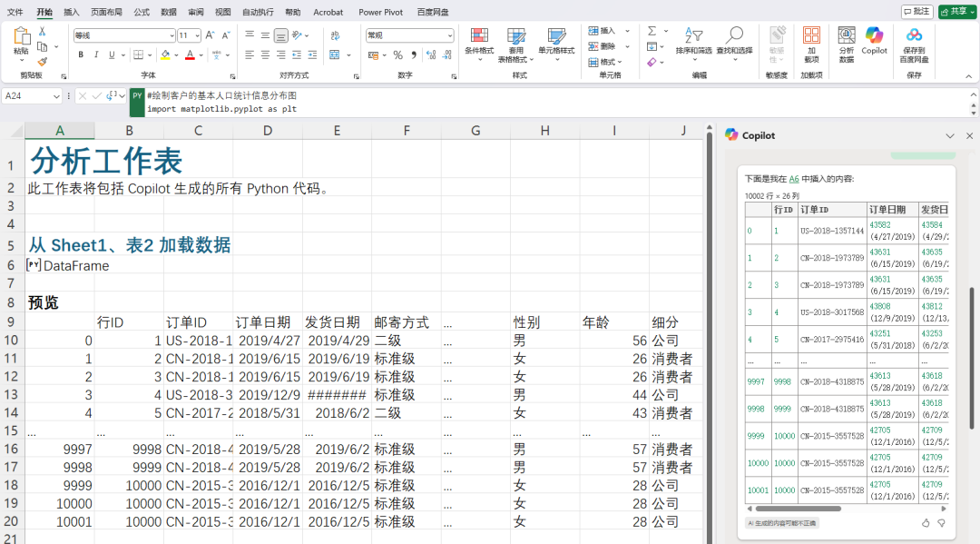Click the 批注 (Comments) button
Image resolution: width=980 pixels, height=544 pixels.
pos(916,12)
